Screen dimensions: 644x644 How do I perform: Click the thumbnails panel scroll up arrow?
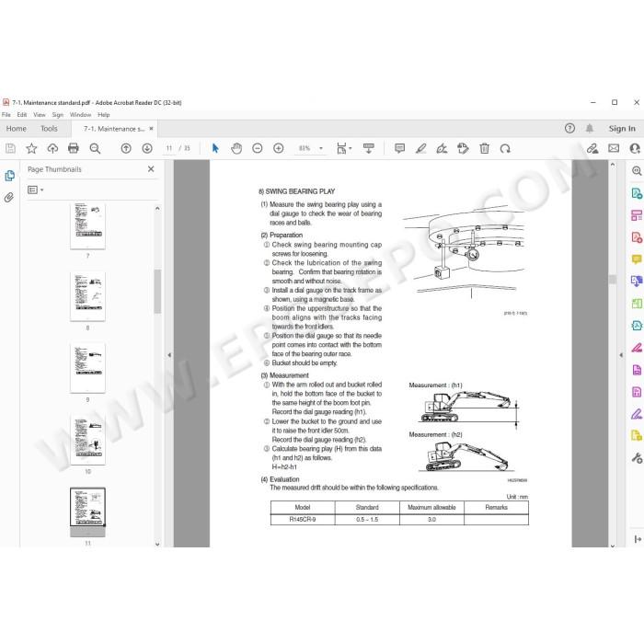tap(157, 209)
